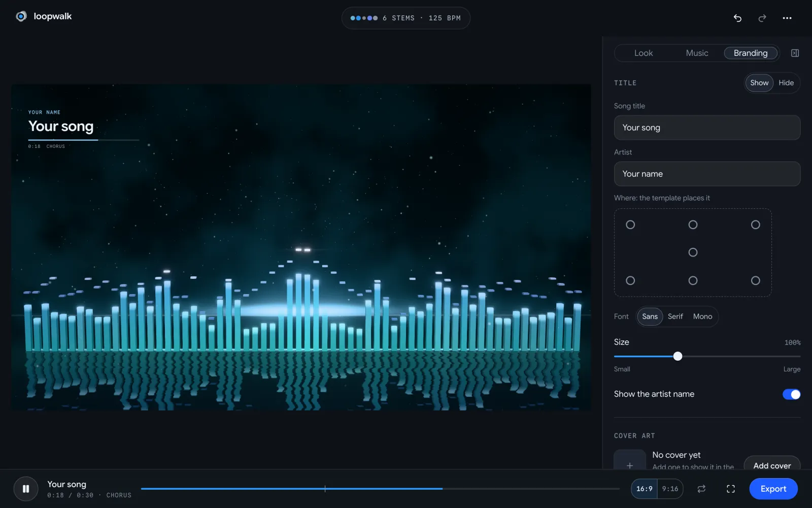The height and width of the screenshot is (508, 812).
Task: Select the 9:16 aspect ratio
Action: pyautogui.click(x=670, y=489)
